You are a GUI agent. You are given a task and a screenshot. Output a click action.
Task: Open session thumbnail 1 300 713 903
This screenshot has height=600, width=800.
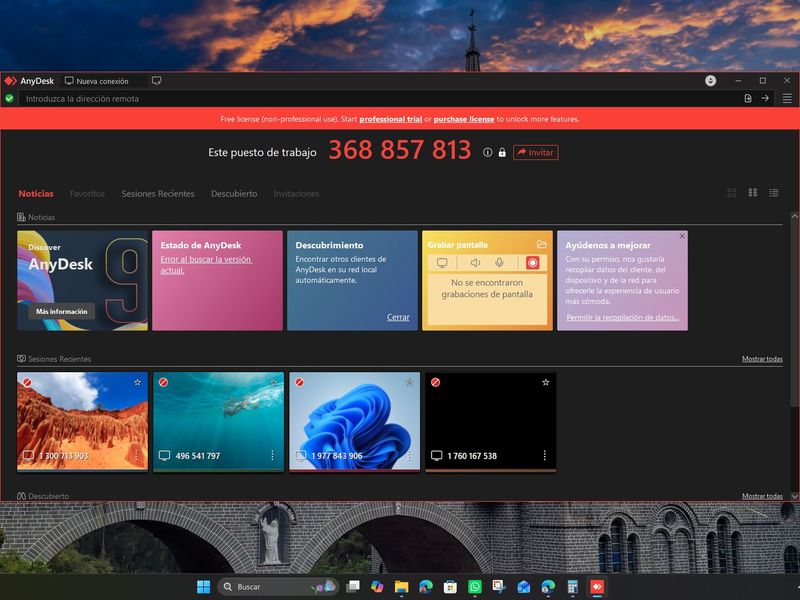[82, 421]
